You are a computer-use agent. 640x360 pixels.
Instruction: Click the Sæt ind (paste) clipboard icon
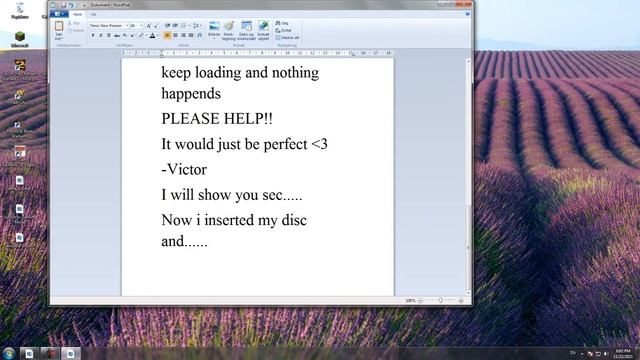(59, 26)
